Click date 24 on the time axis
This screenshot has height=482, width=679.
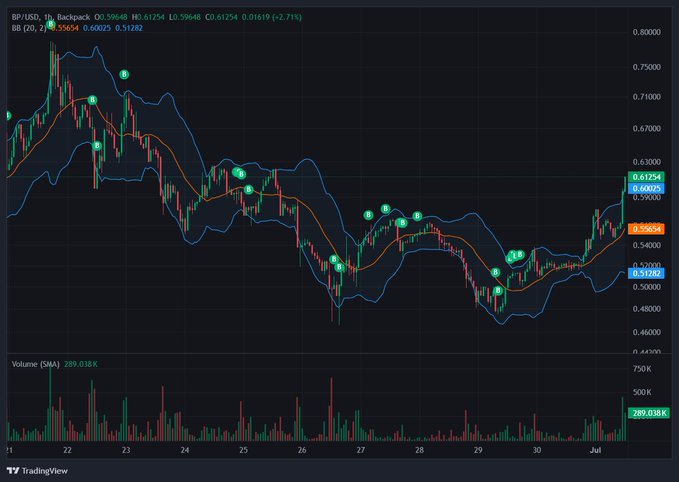coord(185,450)
